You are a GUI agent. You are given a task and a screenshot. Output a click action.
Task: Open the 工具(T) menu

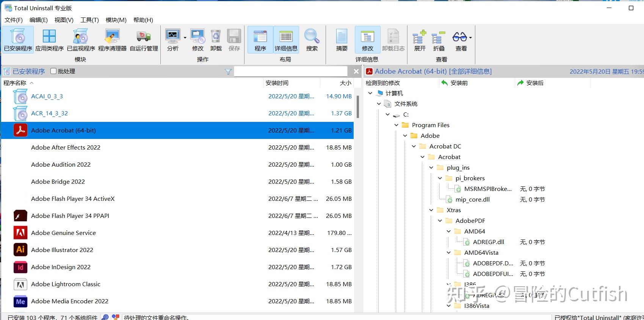90,20
